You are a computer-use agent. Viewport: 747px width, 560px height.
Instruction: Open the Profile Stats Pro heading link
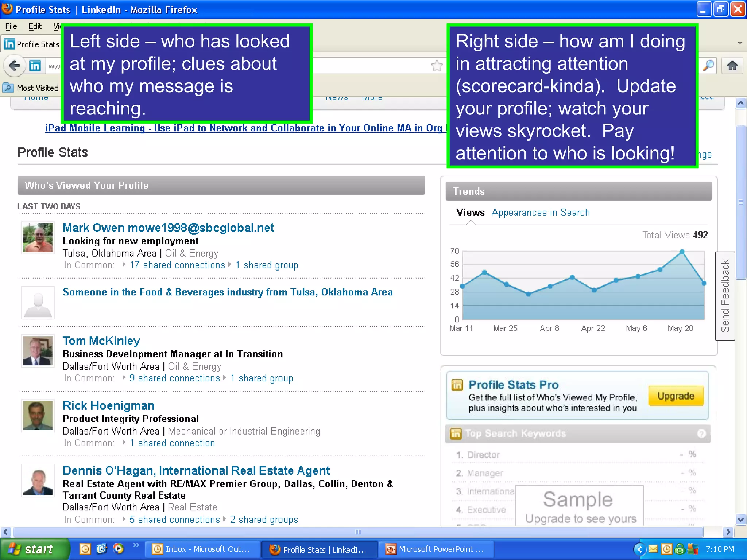click(x=513, y=385)
